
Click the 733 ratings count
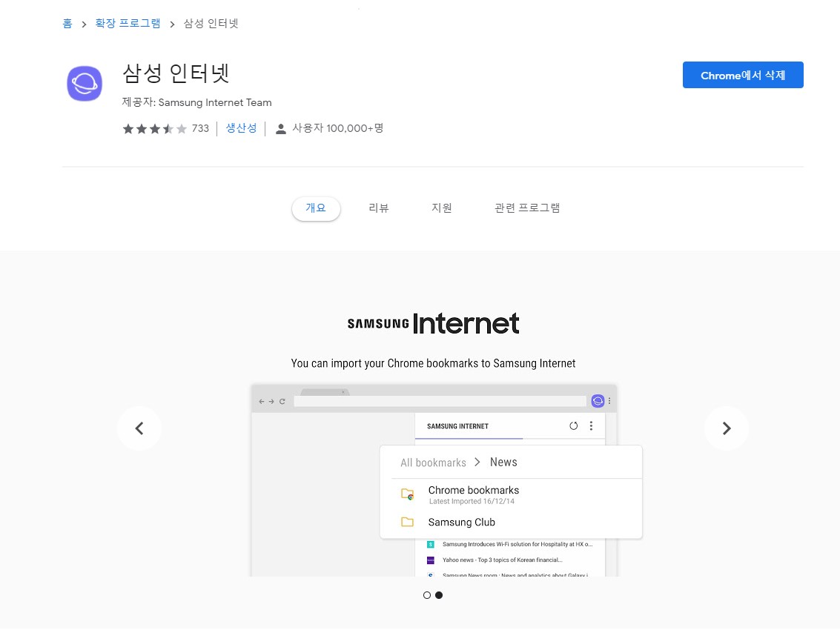(200, 128)
